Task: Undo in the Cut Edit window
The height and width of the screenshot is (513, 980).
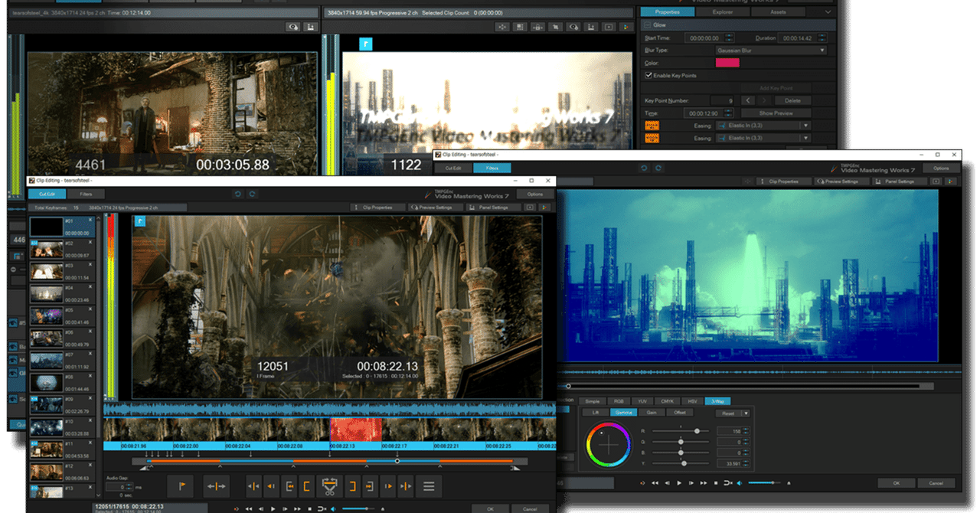Action: point(237,194)
